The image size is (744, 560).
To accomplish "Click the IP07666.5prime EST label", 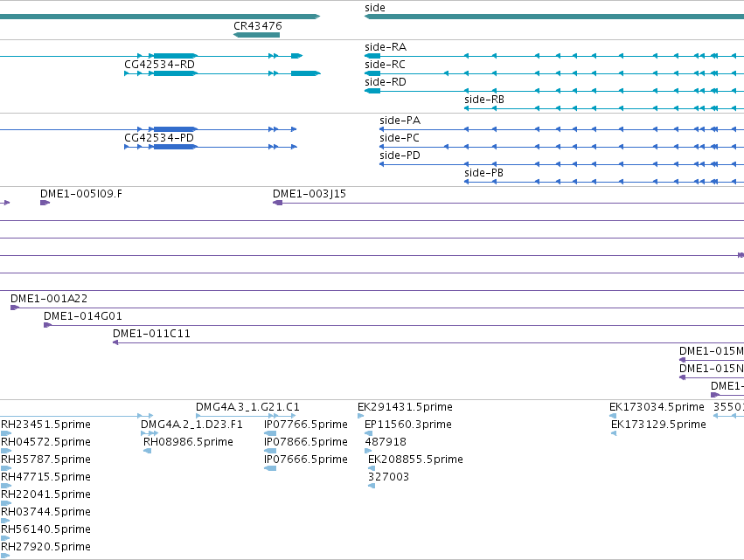I will (306, 460).
